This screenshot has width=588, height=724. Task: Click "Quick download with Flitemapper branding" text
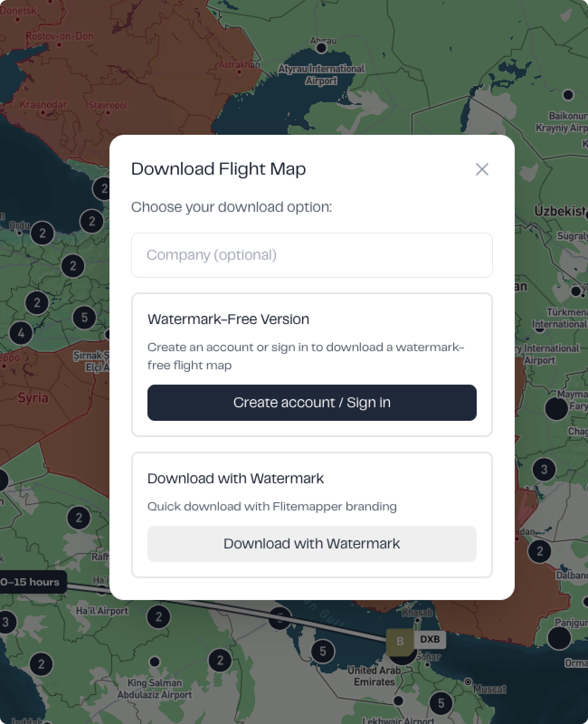(272, 506)
